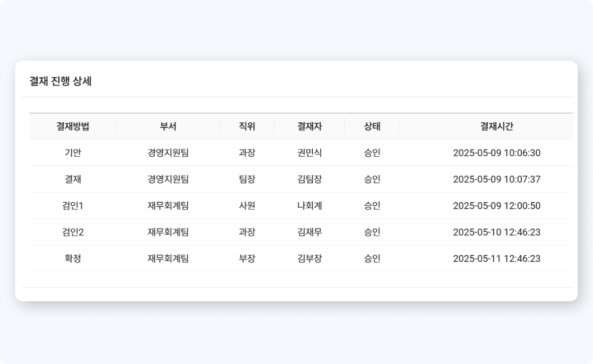Screen dimensions: 593x364
Task: Select approver 권민식 in the table
Action: coord(309,153)
